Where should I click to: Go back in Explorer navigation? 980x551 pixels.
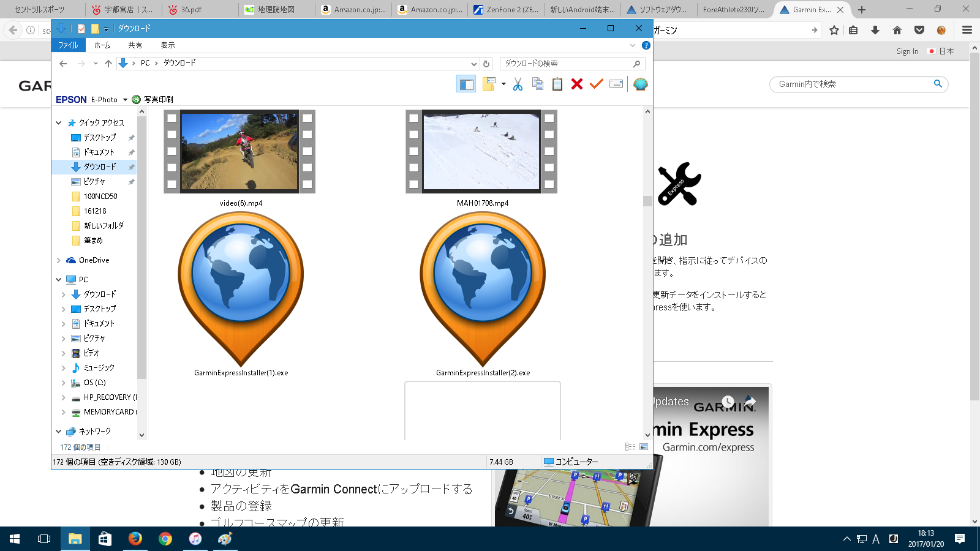pyautogui.click(x=63, y=64)
